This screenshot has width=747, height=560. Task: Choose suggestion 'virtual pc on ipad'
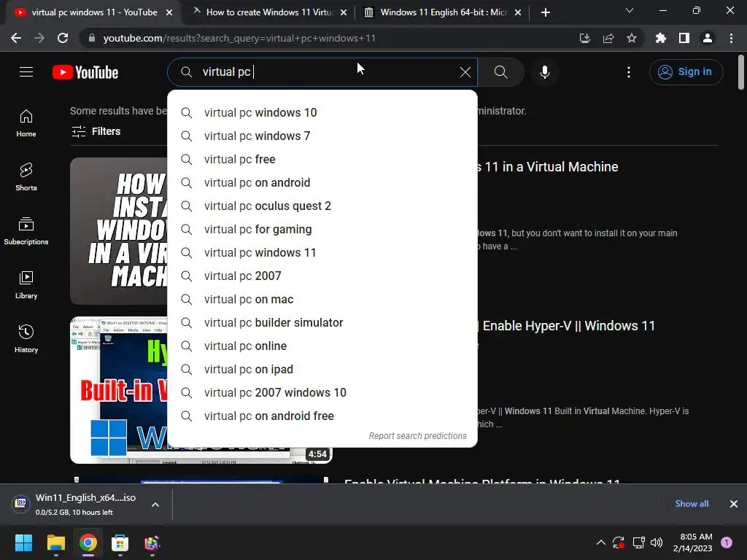click(322, 370)
